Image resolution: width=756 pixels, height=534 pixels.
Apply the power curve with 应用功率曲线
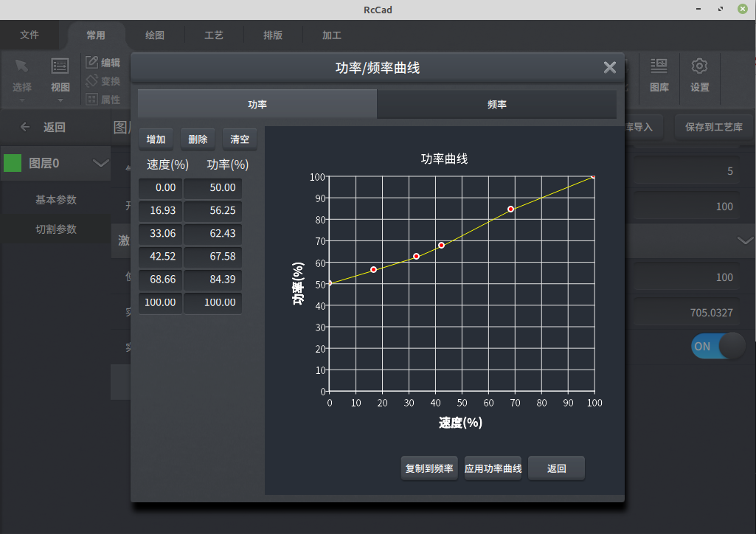(492, 468)
